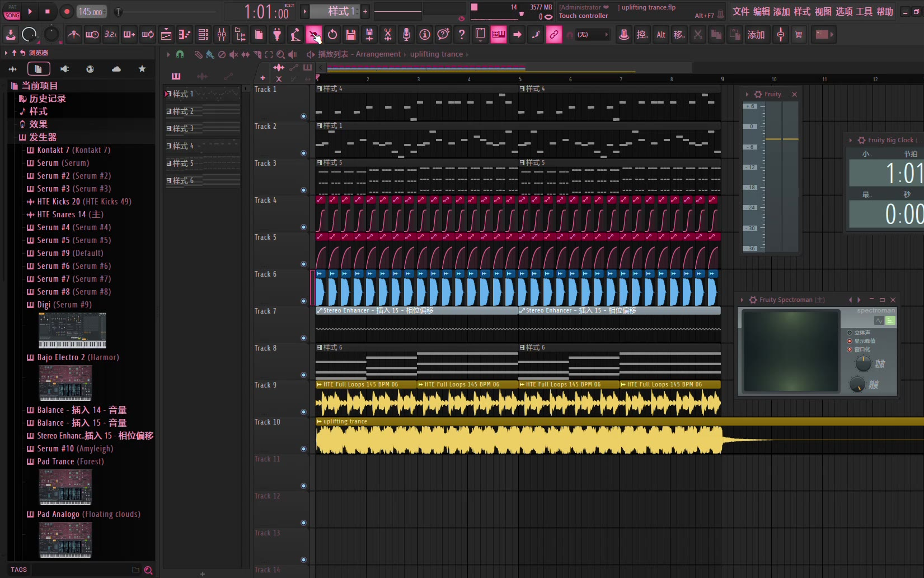Select the magnet snap icon in playlist
The width and height of the screenshot is (924, 578).
(x=180, y=54)
